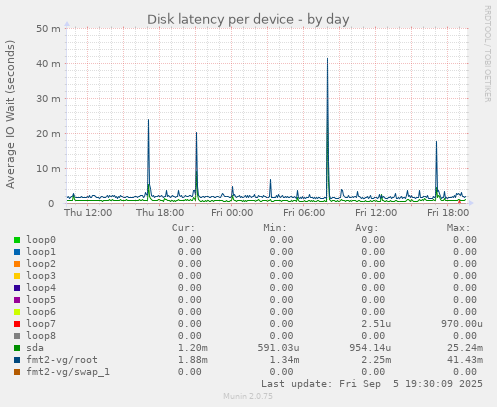This screenshot has width=497, height=407.
Task: Click the Thu 12:00 axis label
Action: (88, 213)
